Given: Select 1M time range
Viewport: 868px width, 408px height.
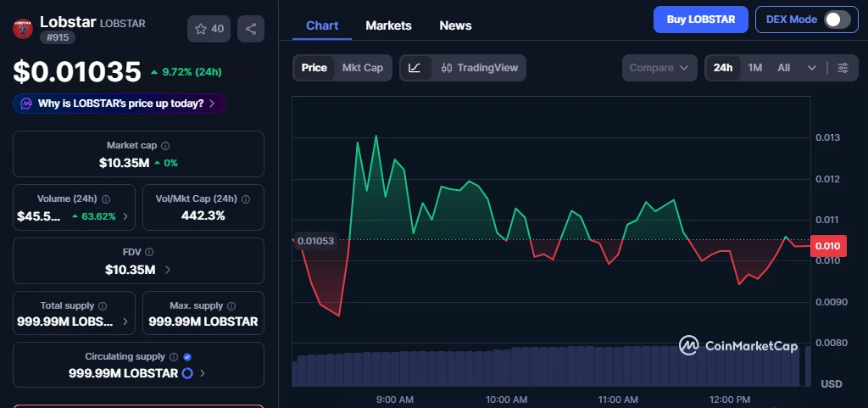Looking at the screenshot, I should click(754, 68).
